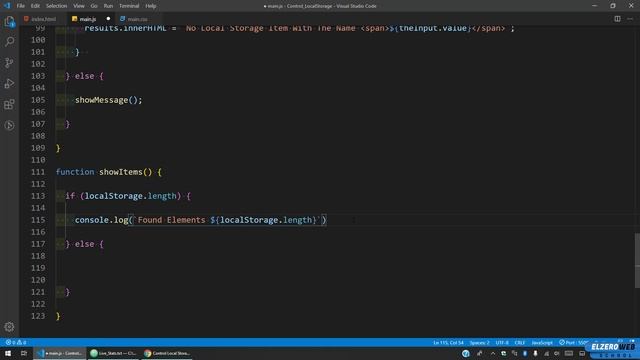Viewport: 640px width, 360px height.
Task: Change indentation via Spaces: 2
Action: 479,342
